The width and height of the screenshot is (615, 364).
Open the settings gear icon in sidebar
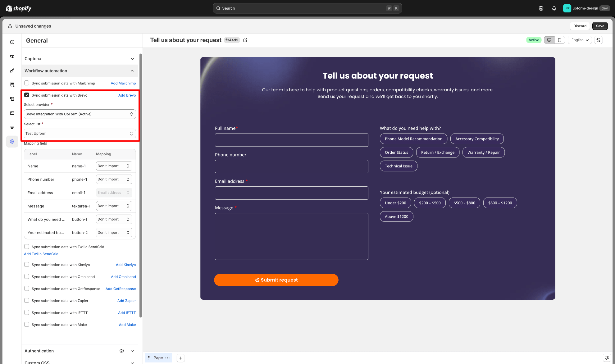click(x=12, y=142)
